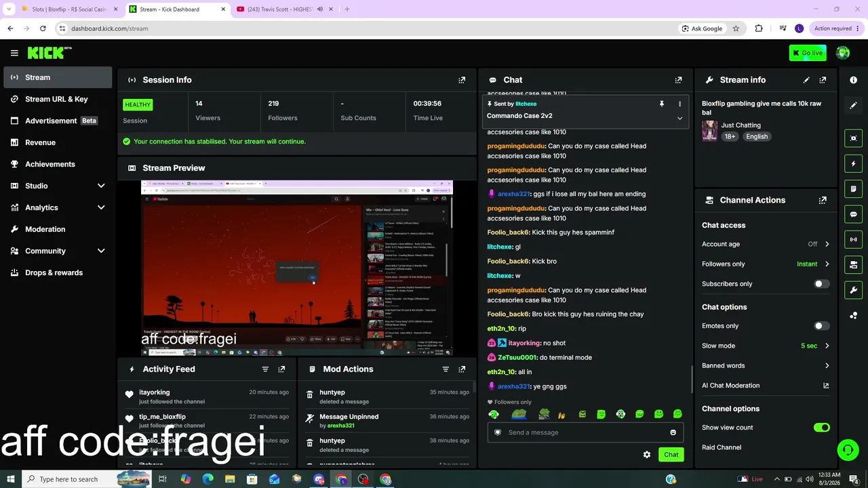Switch to the Travis Scott YouTube tab
Image resolution: width=868 pixels, height=488 pixels.
284,9
